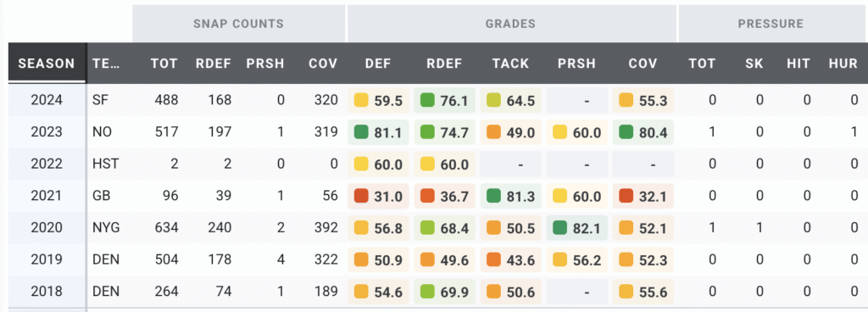Select the 2023 season row cell

click(47, 132)
